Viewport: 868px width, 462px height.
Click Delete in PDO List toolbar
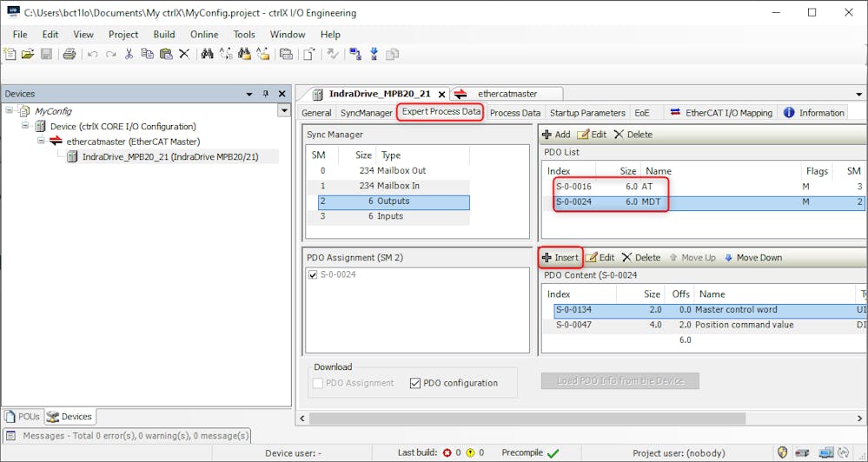point(633,135)
